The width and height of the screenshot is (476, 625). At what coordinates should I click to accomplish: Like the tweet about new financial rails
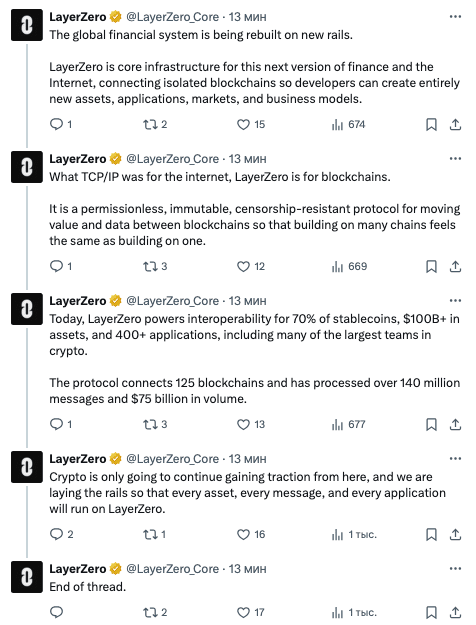244,125
